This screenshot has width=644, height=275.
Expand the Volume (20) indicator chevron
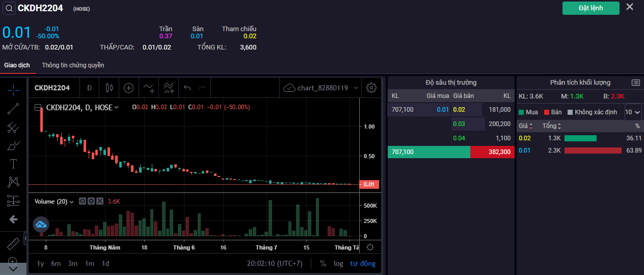71,202
